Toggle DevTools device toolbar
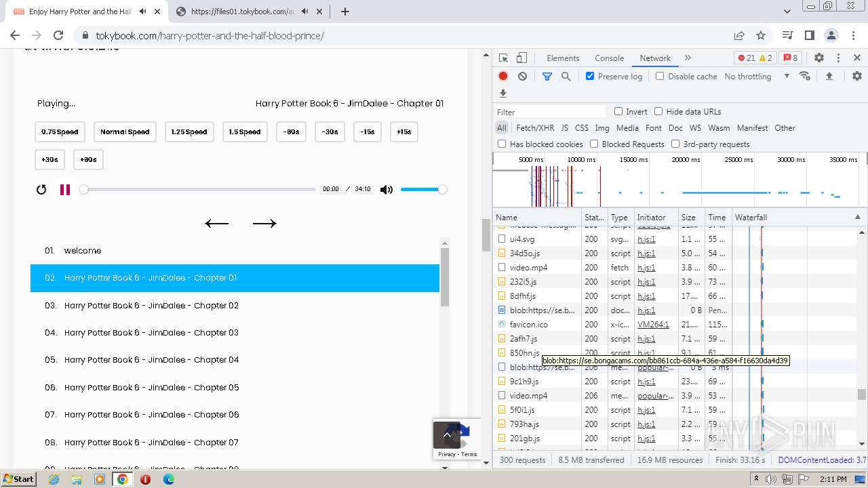Viewport: 868px width, 488px height. pyautogui.click(x=521, y=58)
